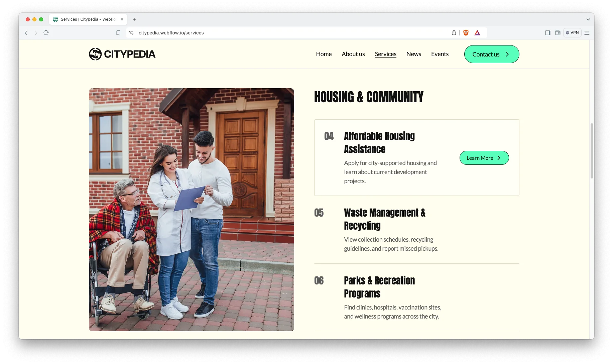Click the Contact us button

click(491, 54)
